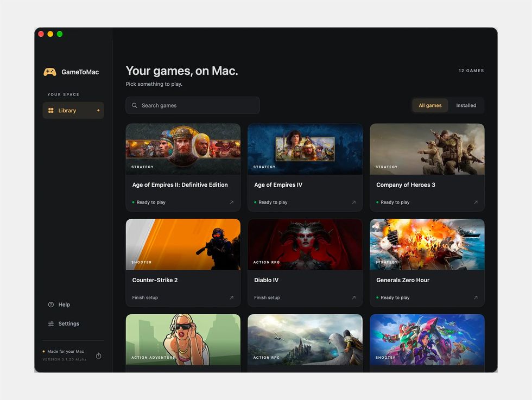Click the Age of Empires II cover art
Viewport: 532px width, 400px height.
point(183,149)
